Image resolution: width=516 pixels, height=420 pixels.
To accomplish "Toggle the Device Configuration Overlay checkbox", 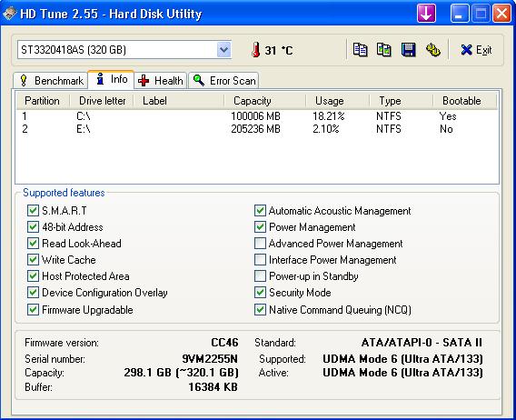I will click(x=33, y=293).
